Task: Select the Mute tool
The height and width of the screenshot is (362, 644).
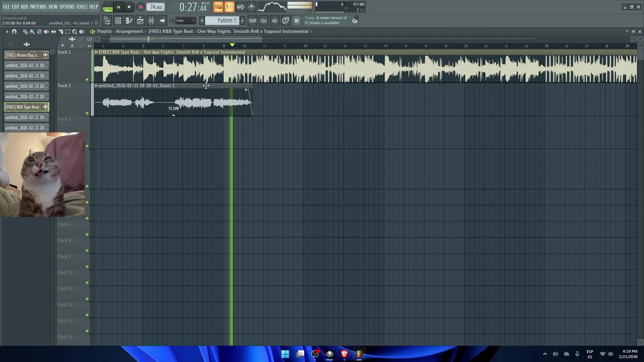Action: 46,32
